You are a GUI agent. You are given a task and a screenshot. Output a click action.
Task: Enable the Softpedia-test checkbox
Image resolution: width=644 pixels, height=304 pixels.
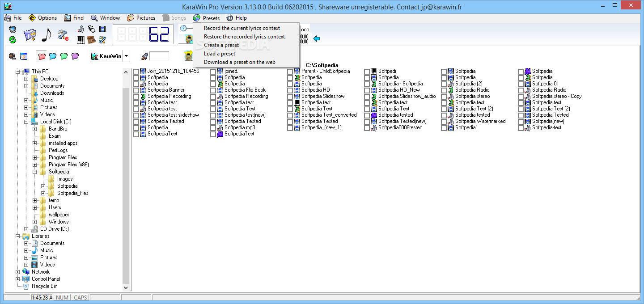point(521,128)
